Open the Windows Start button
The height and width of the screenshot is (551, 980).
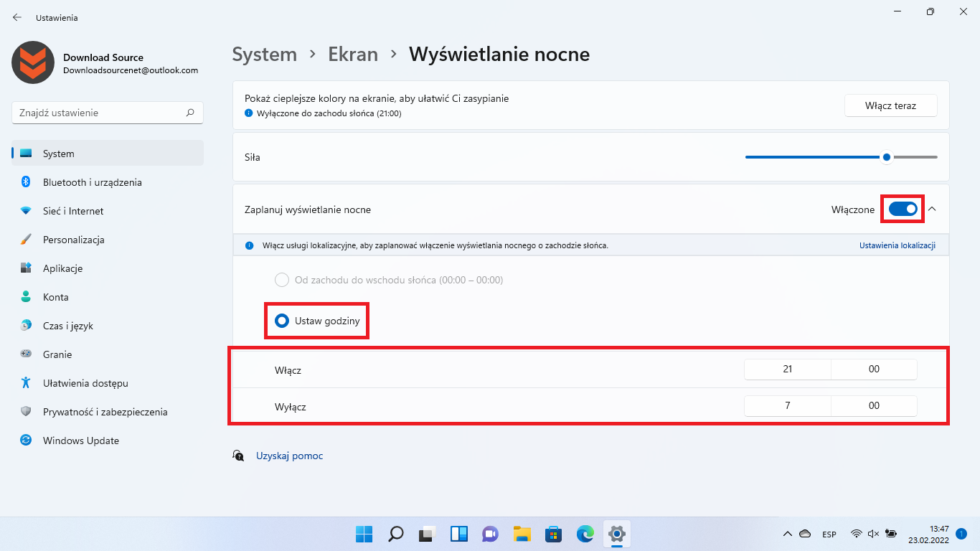click(364, 534)
